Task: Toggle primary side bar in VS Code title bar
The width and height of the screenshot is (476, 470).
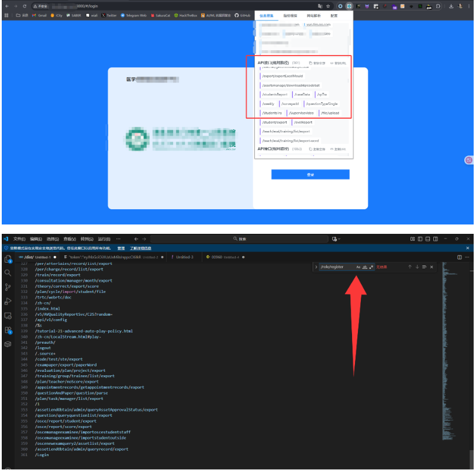Action: [420, 239]
